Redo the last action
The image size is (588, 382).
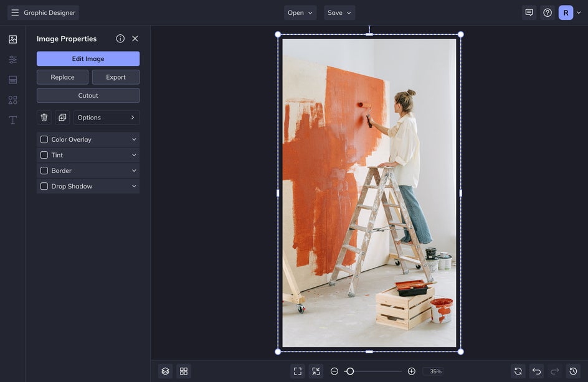pyautogui.click(x=555, y=371)
